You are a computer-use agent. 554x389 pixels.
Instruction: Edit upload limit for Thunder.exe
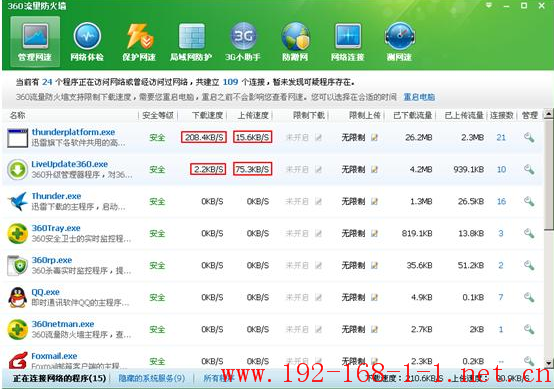[374, 202]
